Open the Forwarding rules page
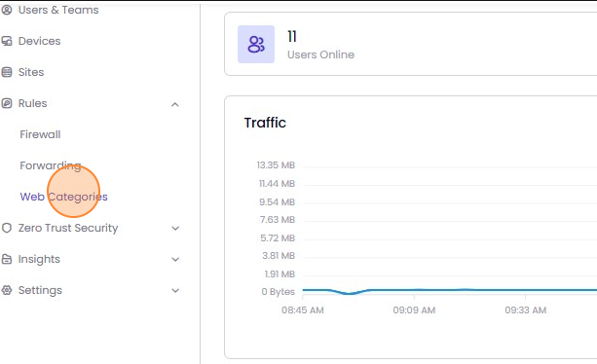This screenshot has height=364, width=597. click(x=51, y=165)
